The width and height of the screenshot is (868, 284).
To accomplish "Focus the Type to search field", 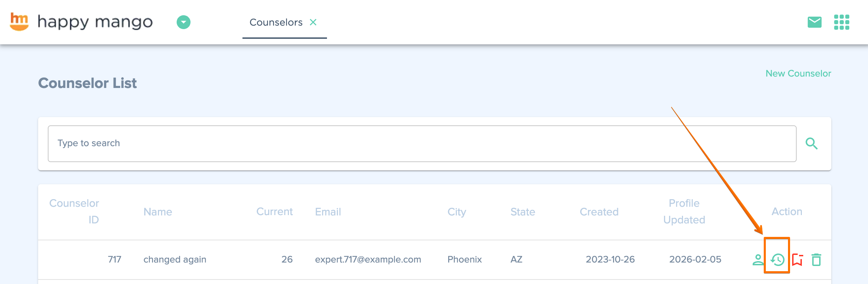I will click(x=422, y=143).
